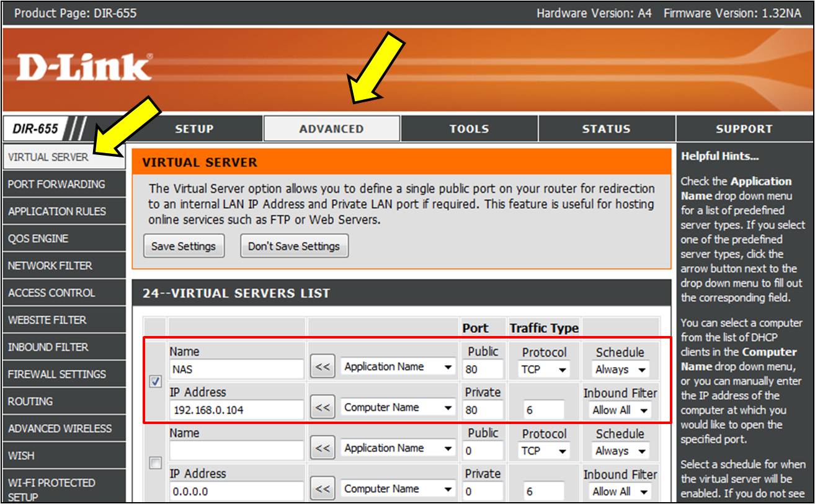Screen dimensions: 815x504
Task: Select VIRTUAL SERVER in sidebar
Action: 64,157
